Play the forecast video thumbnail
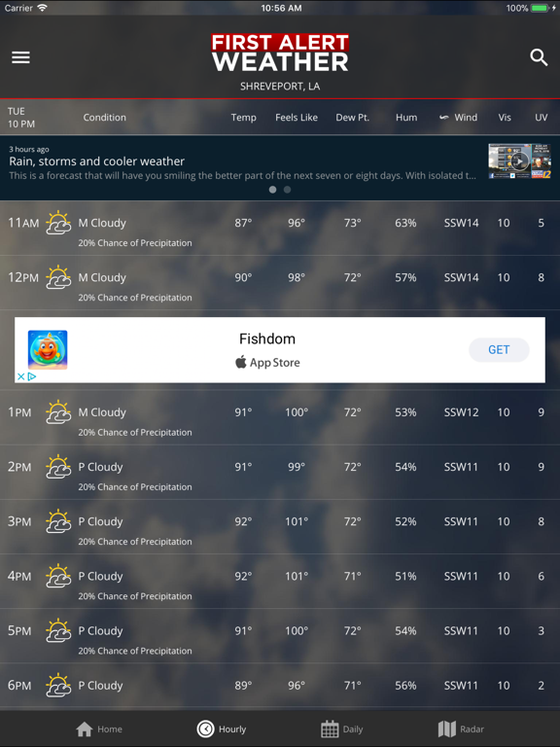Image resolution: width=560 pixels, height=747 pixels. (x=519, y=161)
